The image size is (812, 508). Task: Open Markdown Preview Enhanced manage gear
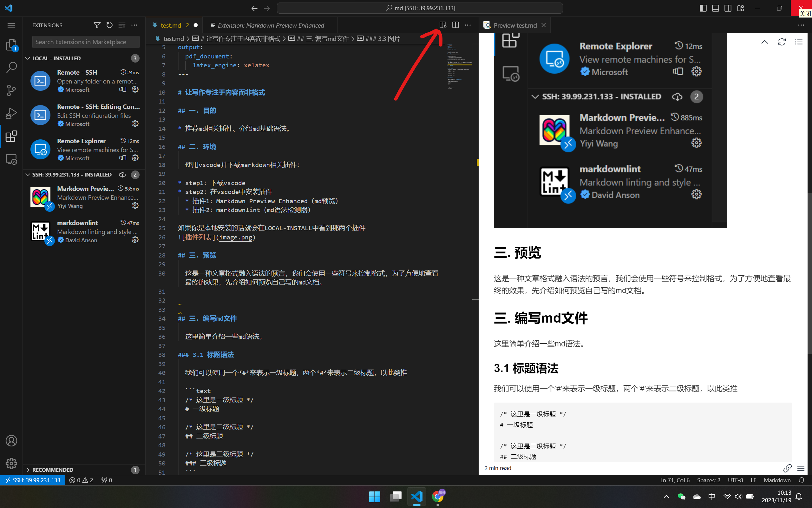(x=135, y=206)
